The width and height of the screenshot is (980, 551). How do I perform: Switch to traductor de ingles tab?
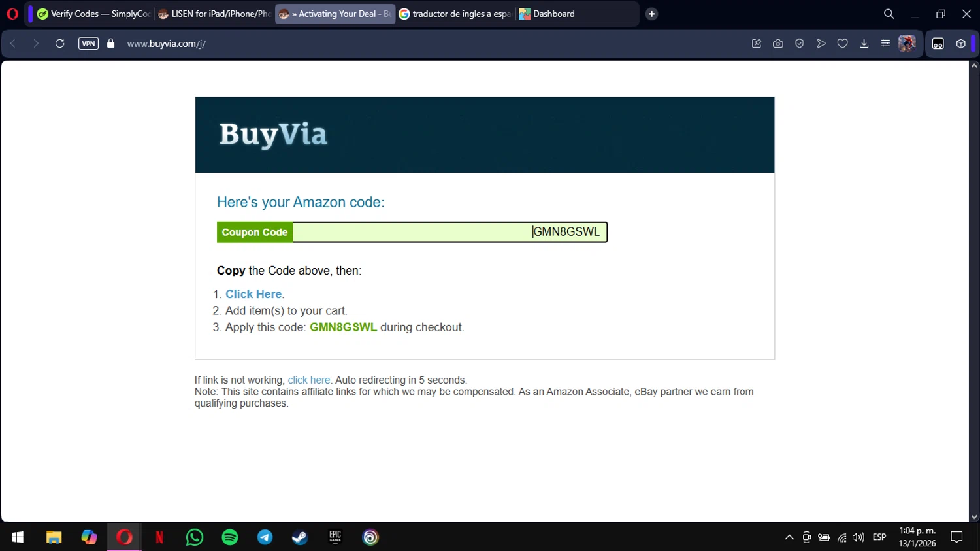pyautogui.click(x=455, y=14)
